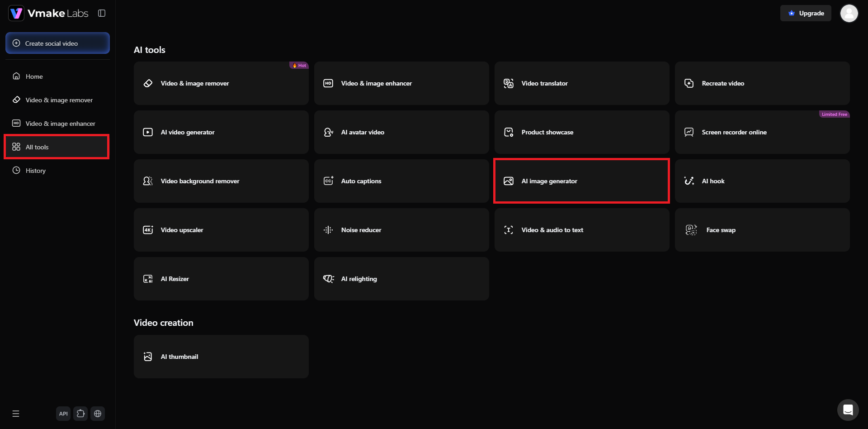
Task: Click the Vmake Labs logo
Action: coord(48,13)
